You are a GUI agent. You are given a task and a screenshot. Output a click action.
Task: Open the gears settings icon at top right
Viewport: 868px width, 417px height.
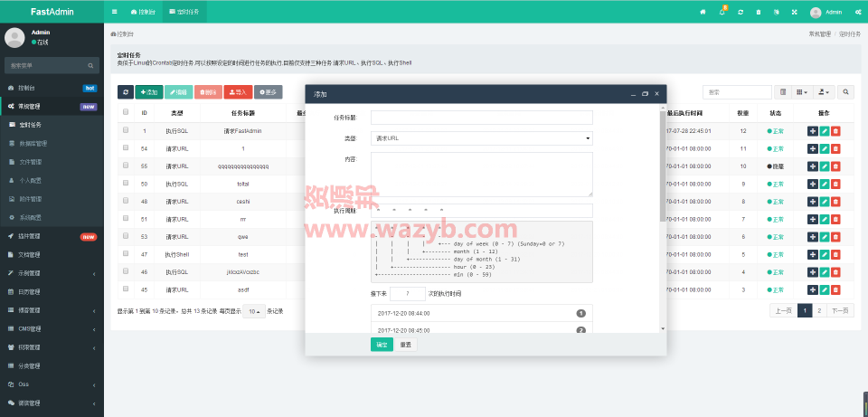pos(859,12)
